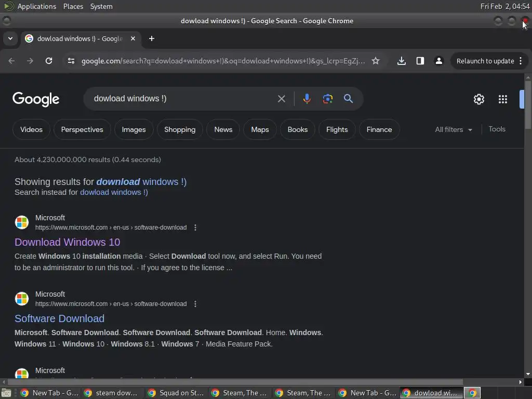Open Google quick settings gear
The height and width of the screenshot is (399, 532).
click(478, 99)
